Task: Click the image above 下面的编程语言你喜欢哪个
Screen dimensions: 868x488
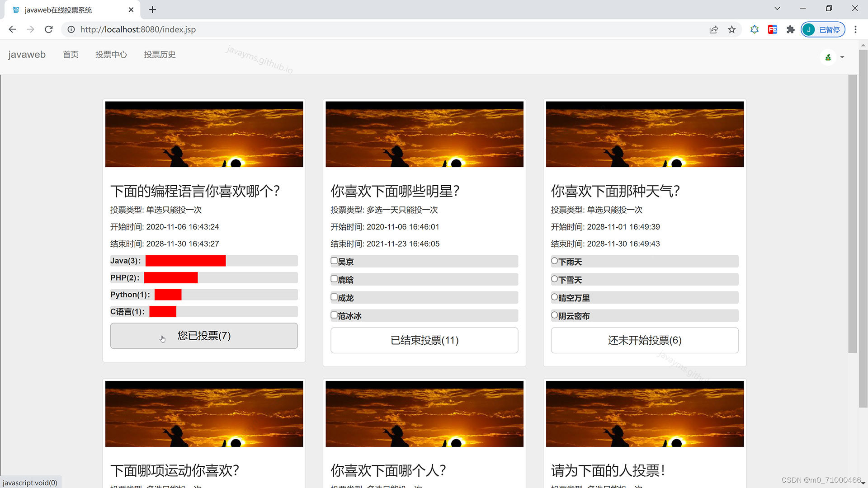Action: (204, 134)
